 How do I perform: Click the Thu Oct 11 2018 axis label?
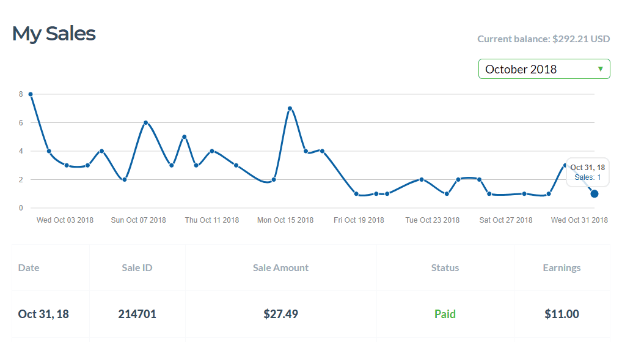point(212,220)
